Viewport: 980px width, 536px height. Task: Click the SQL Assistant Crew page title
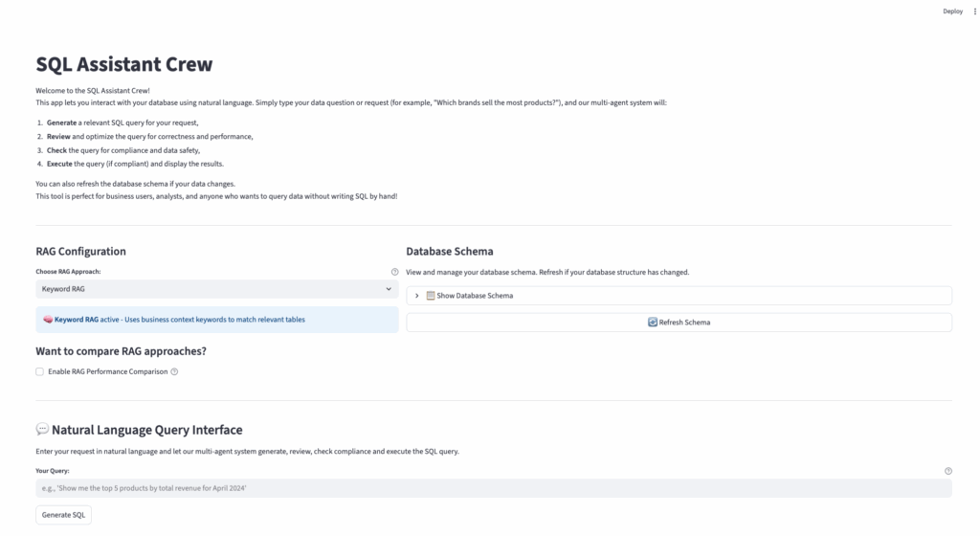pyautogui.click(x=123, y=65)
